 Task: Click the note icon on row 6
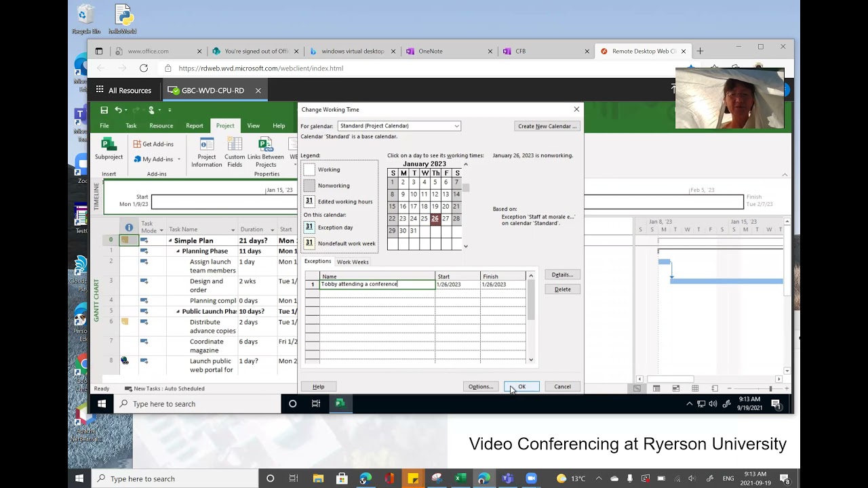(x=125, y=322)
